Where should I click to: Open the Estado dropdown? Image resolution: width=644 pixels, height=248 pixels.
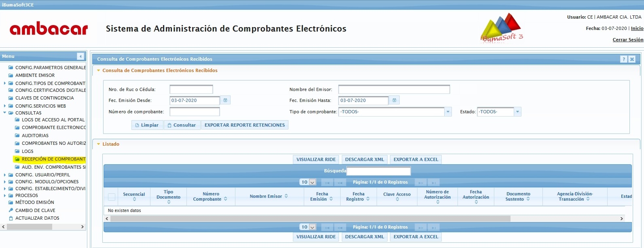517,112
